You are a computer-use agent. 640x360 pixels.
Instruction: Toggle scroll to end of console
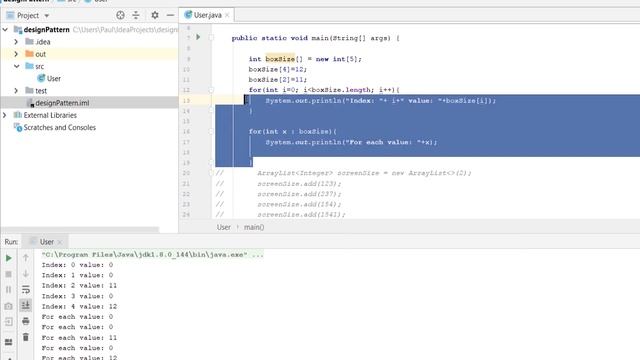(x=26, y=305)
